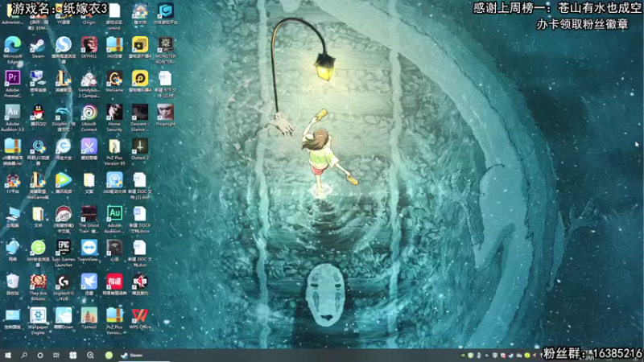Open the This PC (此电脑) icon
644x362 pixels.
click(x=13, y=217)
